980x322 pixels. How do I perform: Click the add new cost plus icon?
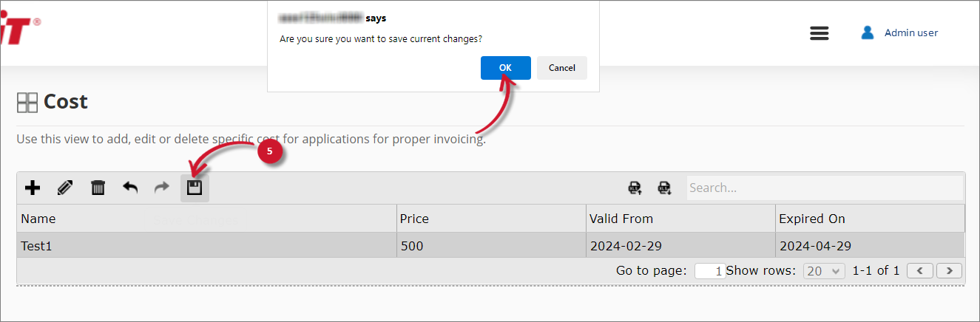pyautogui.click(x=33, y=188)
